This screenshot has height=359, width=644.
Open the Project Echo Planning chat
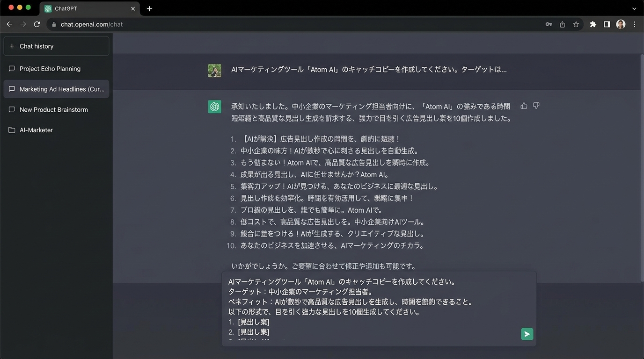(x=50, y=69)
